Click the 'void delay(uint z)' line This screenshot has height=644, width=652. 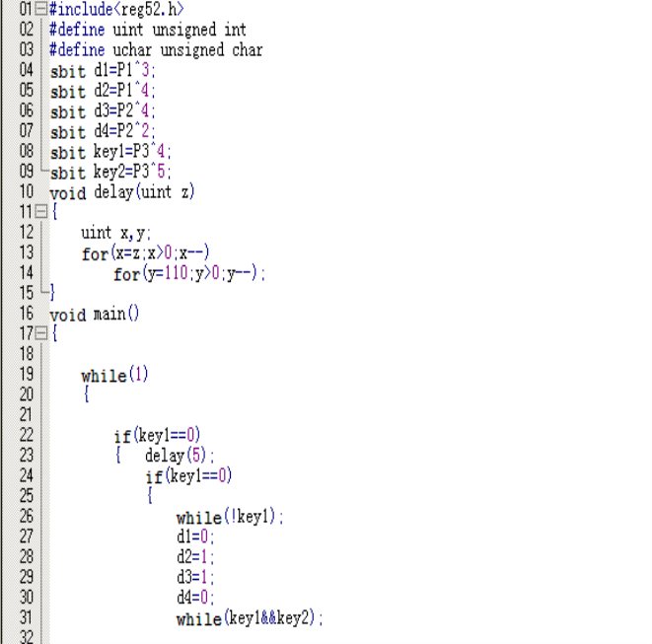122,192
